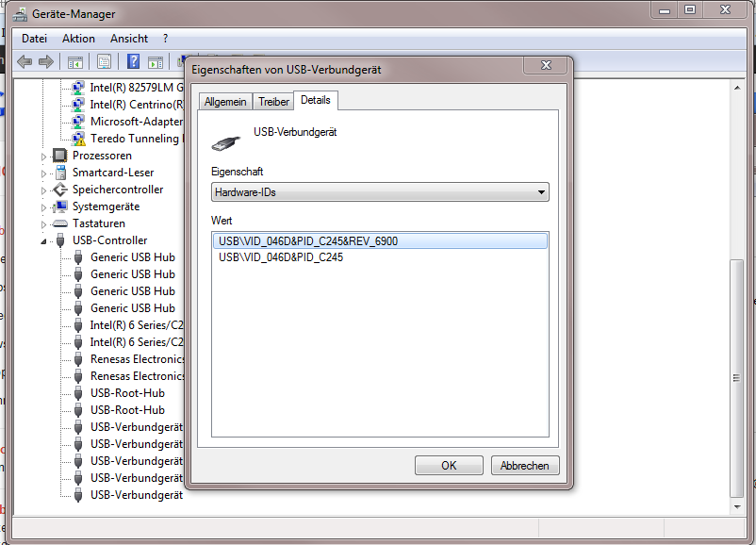Open the Eigenschaft Hardware-IDs dropdown

click(380, 192)
